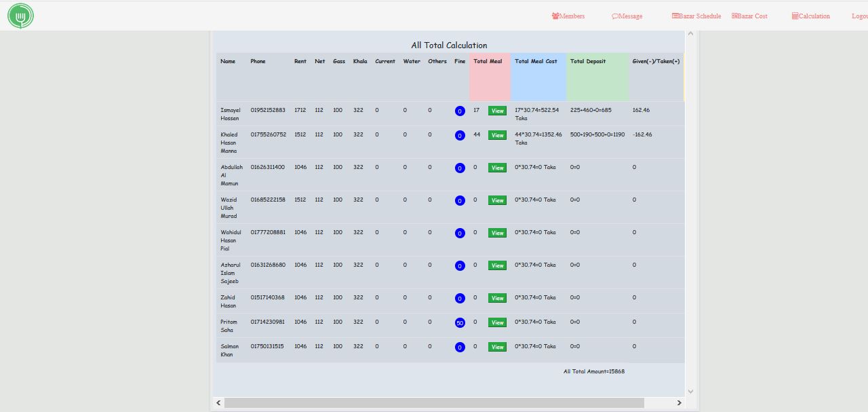Click phone number 01626311400

267,167
